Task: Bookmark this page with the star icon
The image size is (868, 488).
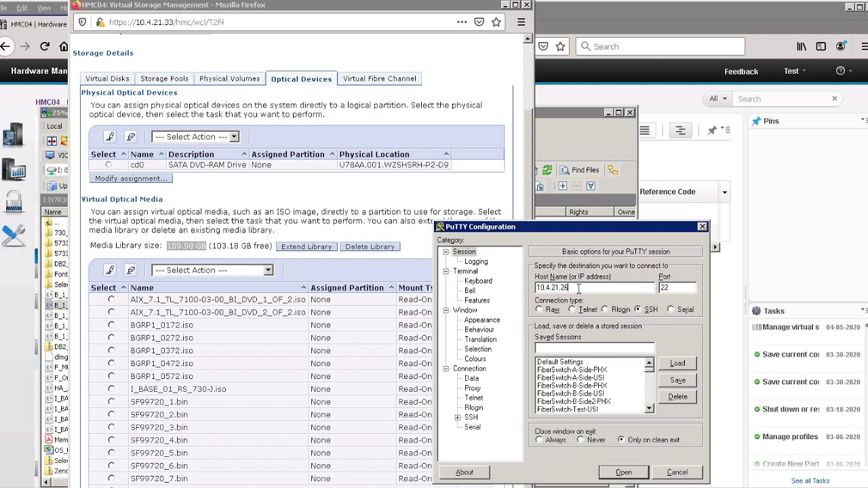Action: click(496, 22)
